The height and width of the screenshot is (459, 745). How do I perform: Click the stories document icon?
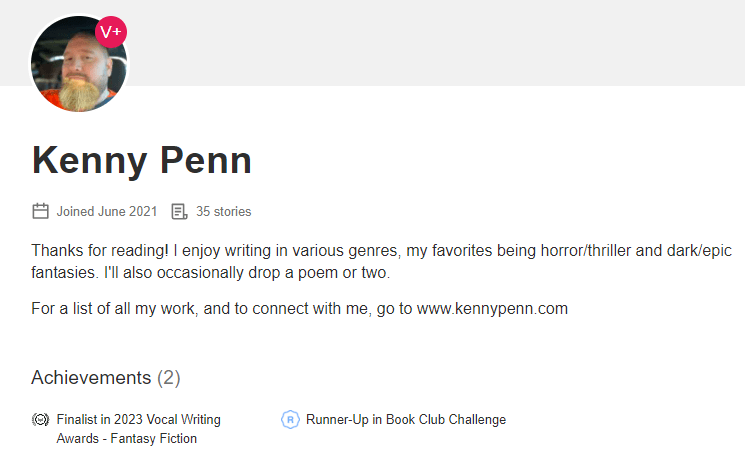pos(180,211)
